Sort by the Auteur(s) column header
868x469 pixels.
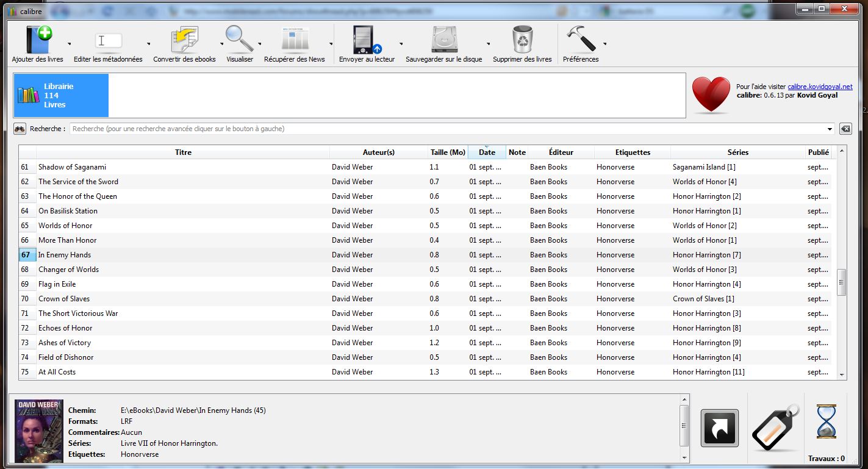tap(378, 152)
